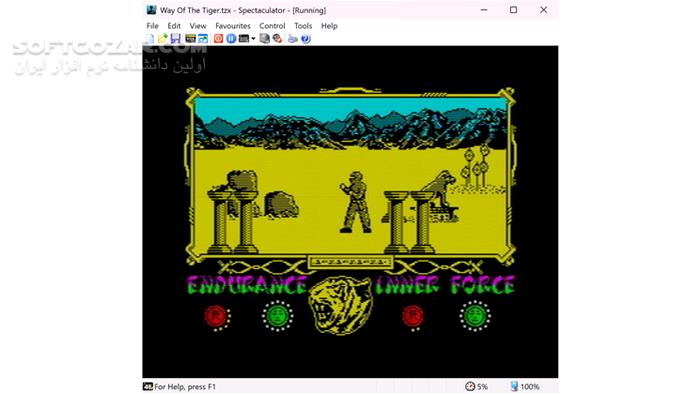Open a file with the folder icon
Screen dimensions: 700x394
[162, 39]
